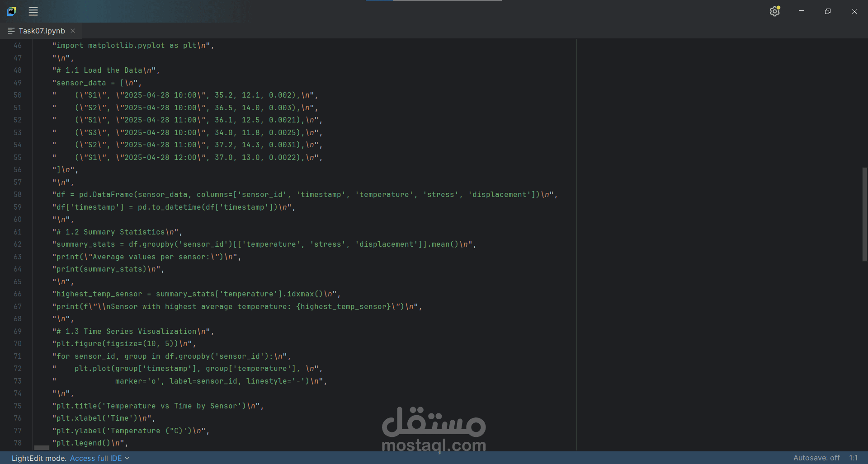Image resolution: width=868 pixels, height=464 pixels.
Task: Click the pd.DataFrame(sensor_data, columns=...) line
Action: (305, 195)
